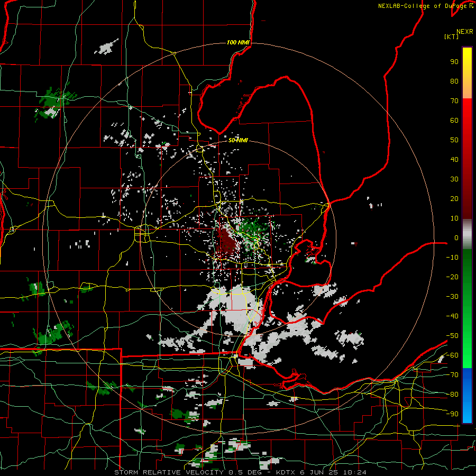Click the 10:24 timestamp in the caption
The image size is (476, 476).
pos(354,472)
